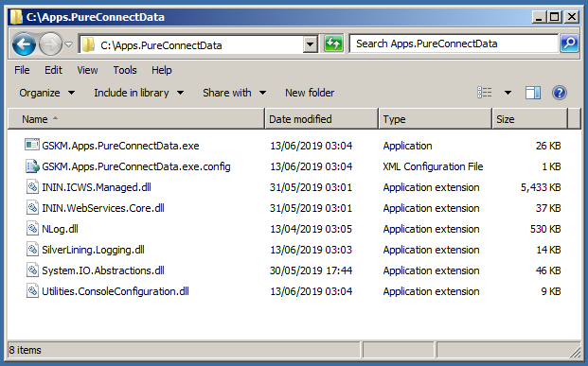Select the file name GSKM.Apps.PureConnectData.exe
This screenshot has width=588, height=366.
coord(120,146)
